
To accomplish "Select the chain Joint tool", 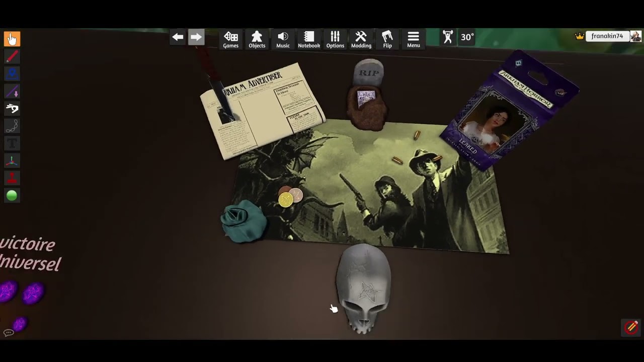I will [12, 126].
